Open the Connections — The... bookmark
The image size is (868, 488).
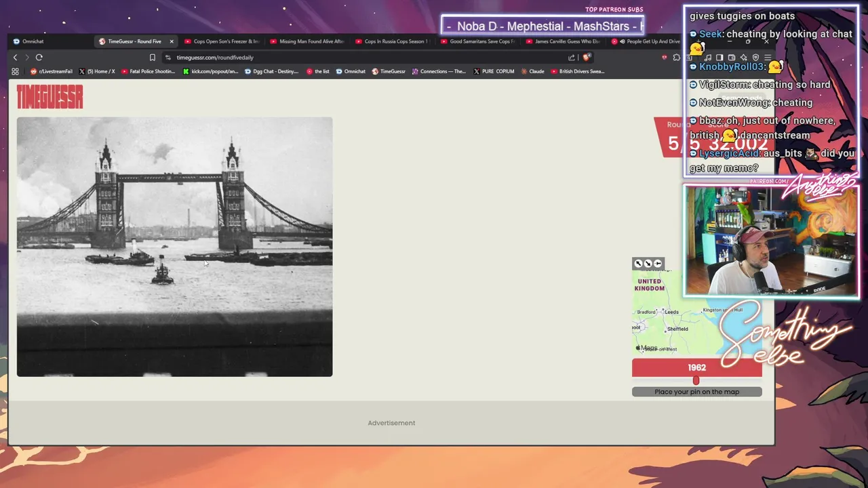(x=439, y=71)
